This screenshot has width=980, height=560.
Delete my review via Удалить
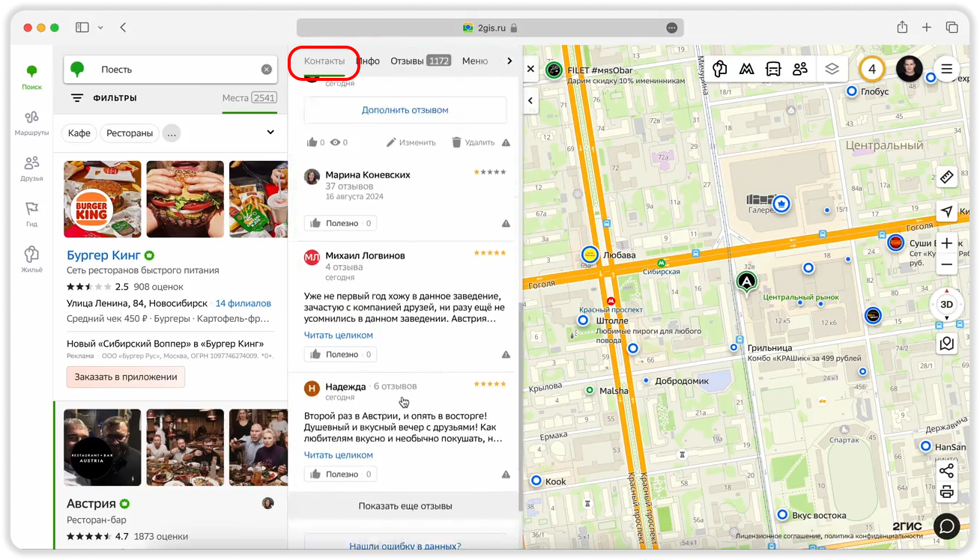tap(473, 142)
